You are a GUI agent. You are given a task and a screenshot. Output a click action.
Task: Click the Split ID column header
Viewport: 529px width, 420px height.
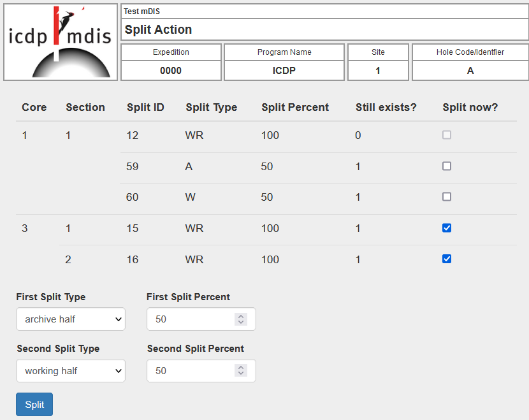[x=145, y=107]
